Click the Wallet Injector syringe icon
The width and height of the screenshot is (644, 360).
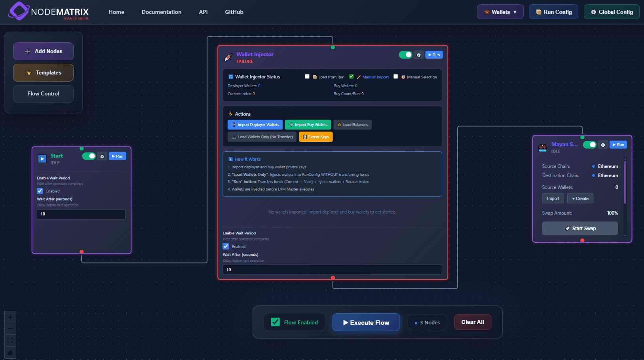coord(228,57)
